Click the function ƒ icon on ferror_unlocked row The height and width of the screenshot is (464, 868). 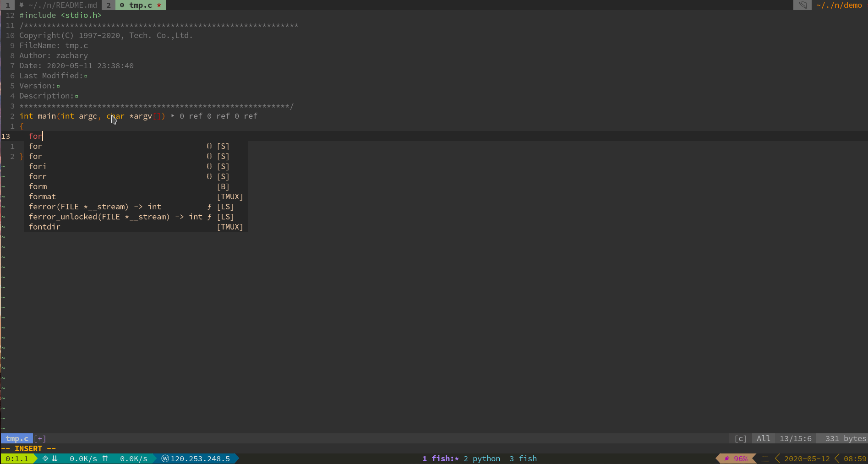point(209,217)
